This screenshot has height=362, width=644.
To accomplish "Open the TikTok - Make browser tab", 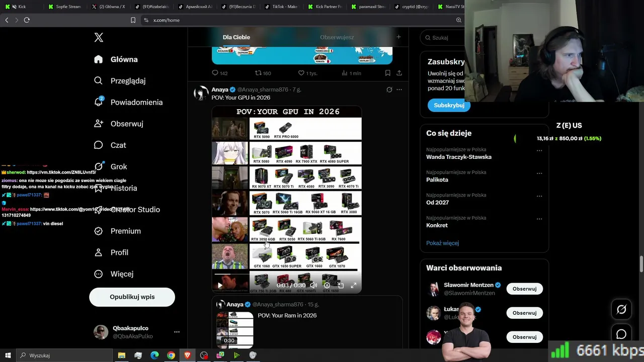I will (x=282, y=7).
